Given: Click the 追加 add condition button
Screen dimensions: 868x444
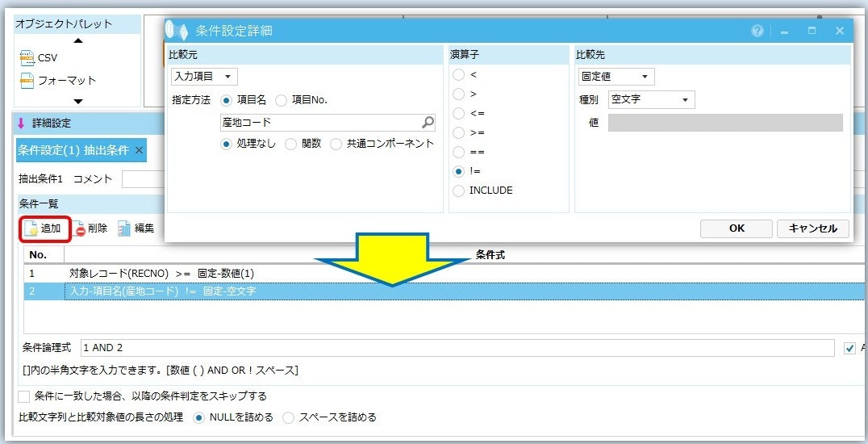Looking at the screenshot, I should (x=45, y=228).
